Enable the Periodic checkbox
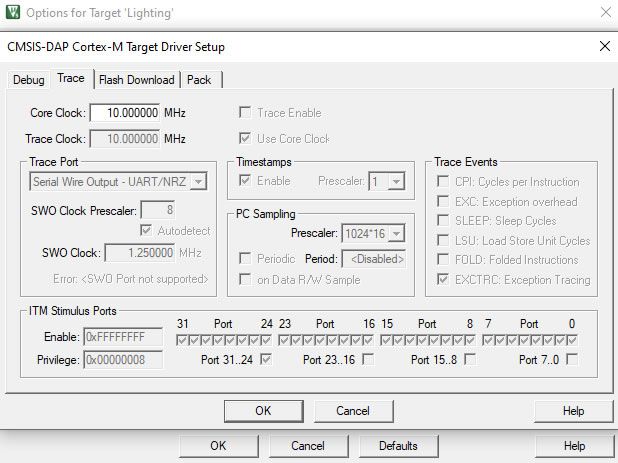This screenshot has width=618, height=463. tap(245, 258)
